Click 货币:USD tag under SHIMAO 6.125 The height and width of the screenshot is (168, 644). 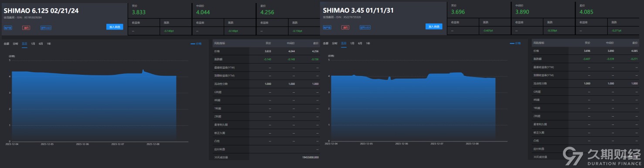click(x=46, y=28)
